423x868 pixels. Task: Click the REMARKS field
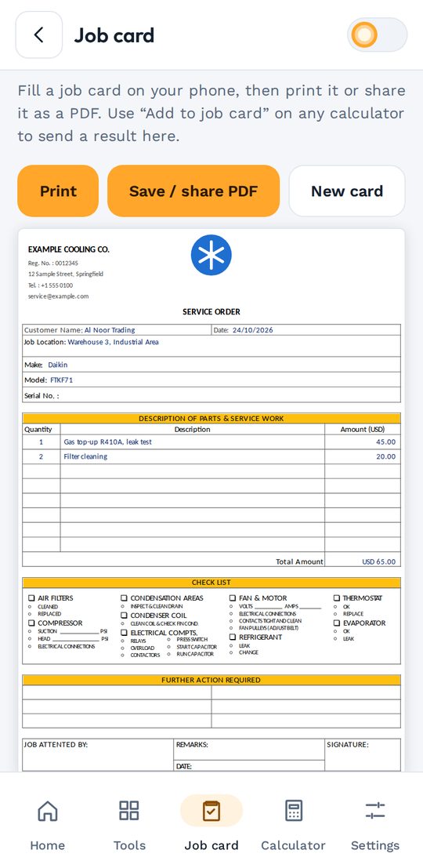click(249, 750)
